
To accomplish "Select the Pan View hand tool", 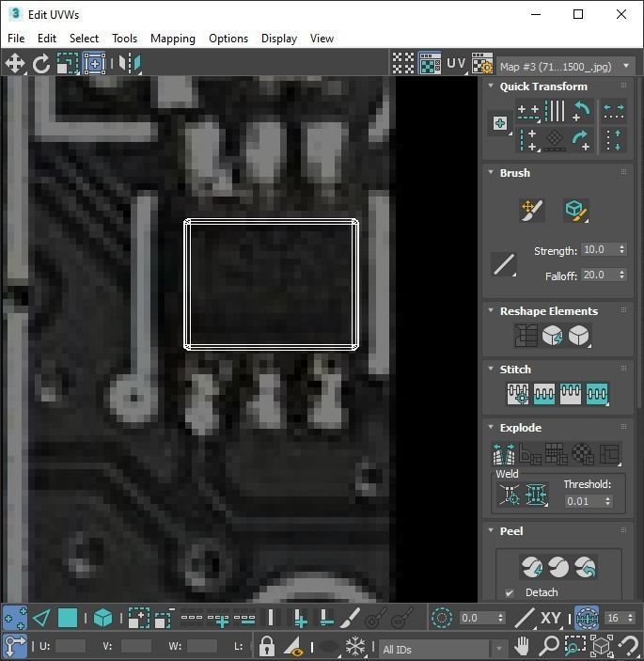I will coord(522,646).
